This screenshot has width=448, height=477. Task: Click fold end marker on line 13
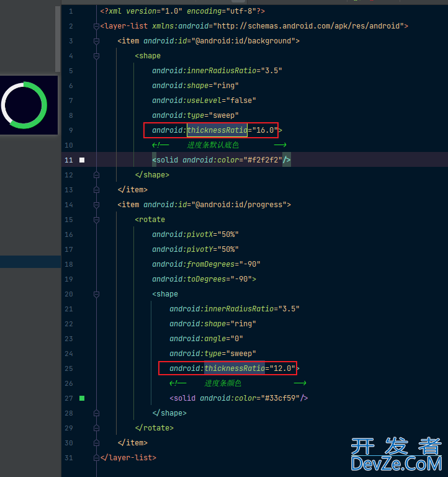(x=96, y=190)
